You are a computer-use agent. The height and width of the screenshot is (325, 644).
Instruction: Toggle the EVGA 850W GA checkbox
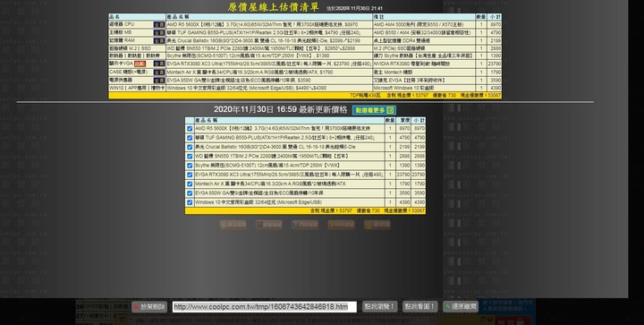pyautogui.click(x=190, y=193)
